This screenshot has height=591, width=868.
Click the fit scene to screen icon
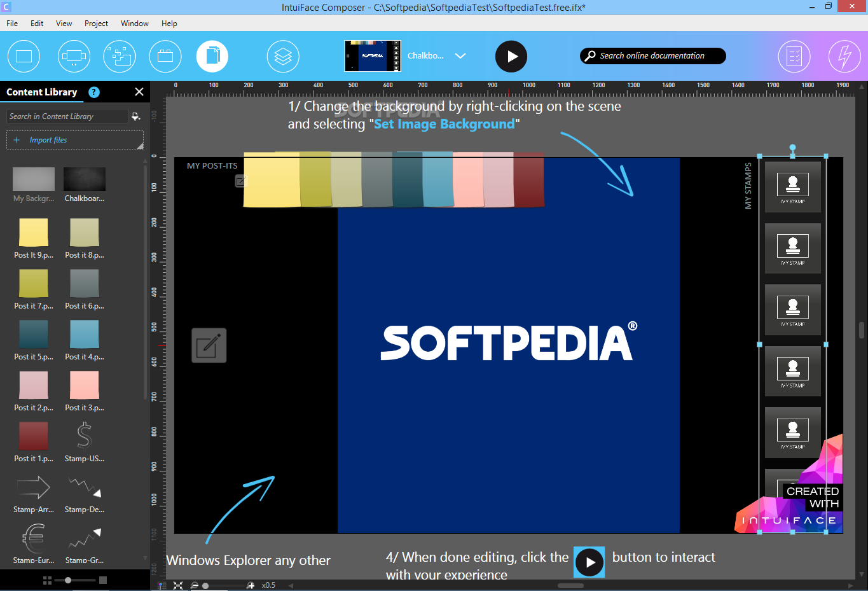[178, 585]
